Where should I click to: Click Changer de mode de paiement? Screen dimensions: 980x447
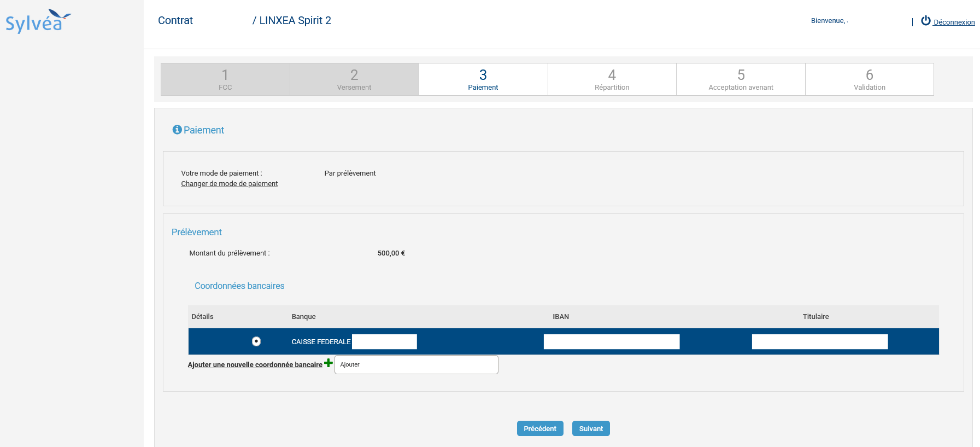(x=230, y=184)
